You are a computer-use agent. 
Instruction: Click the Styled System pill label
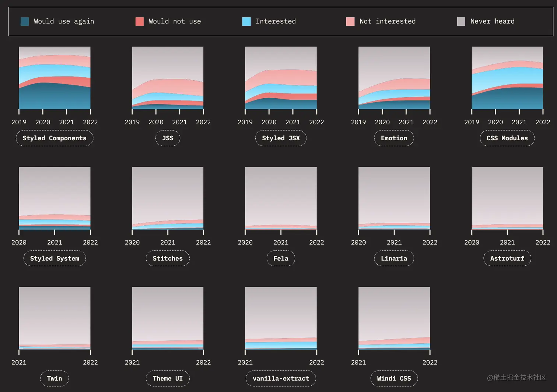point(55,258)
